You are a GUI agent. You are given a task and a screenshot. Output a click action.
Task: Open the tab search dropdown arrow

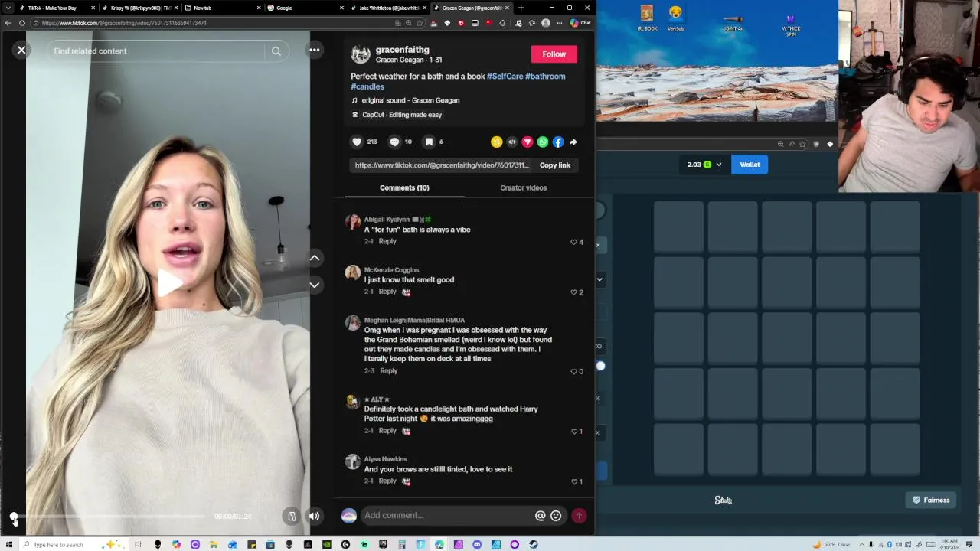(x=8, y=8)
